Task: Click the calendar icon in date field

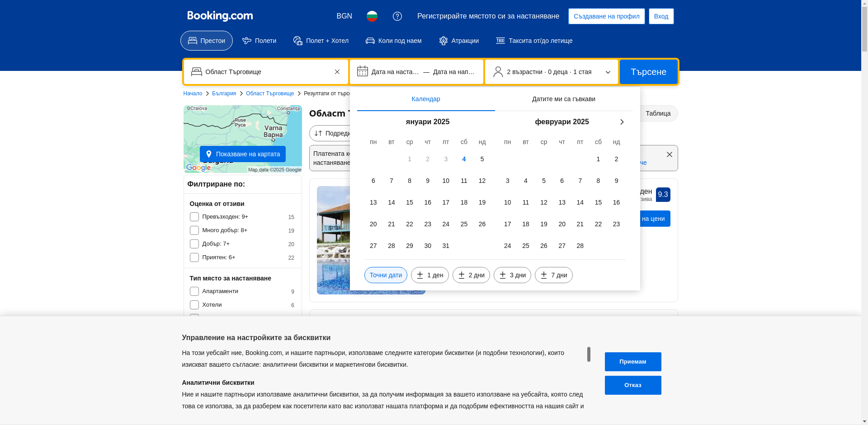Action: (x=362, y=71)
